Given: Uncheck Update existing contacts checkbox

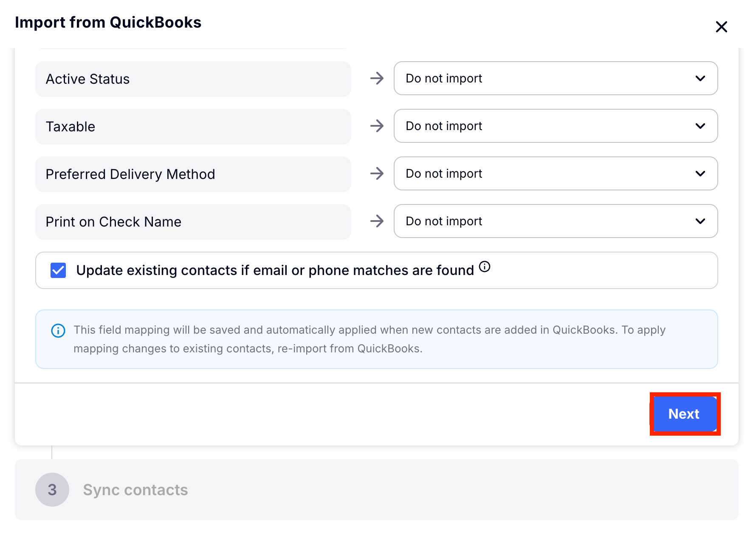Looking at the screenshot, I should click(x=58, y=270).
